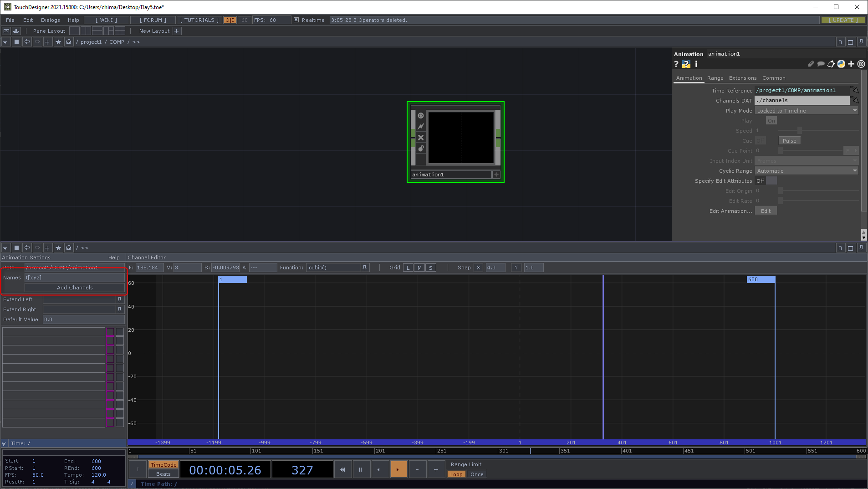Image resolution: width=868 pixels, height=489 pixels.
Task: Go to home network in top pane
Action: (x=69, y=42)
